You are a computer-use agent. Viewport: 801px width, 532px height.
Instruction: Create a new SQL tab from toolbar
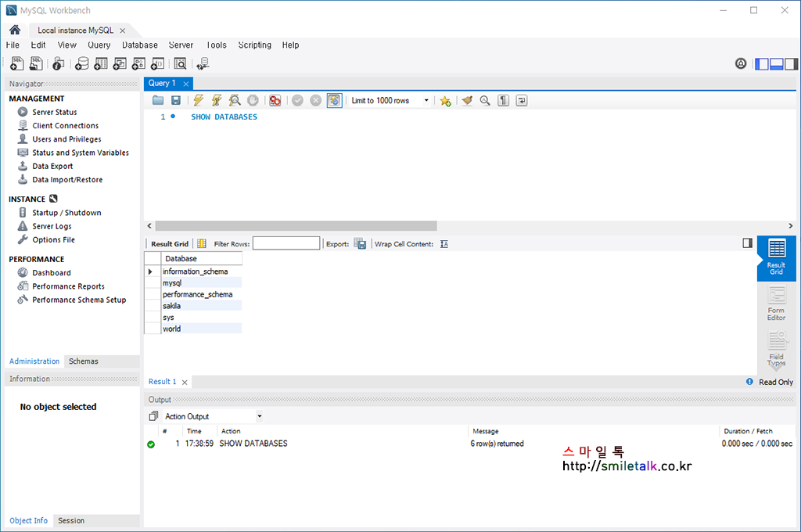click(x=17, y=63)
